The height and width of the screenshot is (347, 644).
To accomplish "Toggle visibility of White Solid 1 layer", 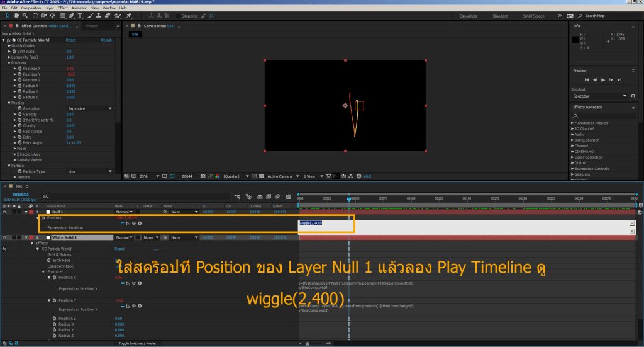I will 5,237.
